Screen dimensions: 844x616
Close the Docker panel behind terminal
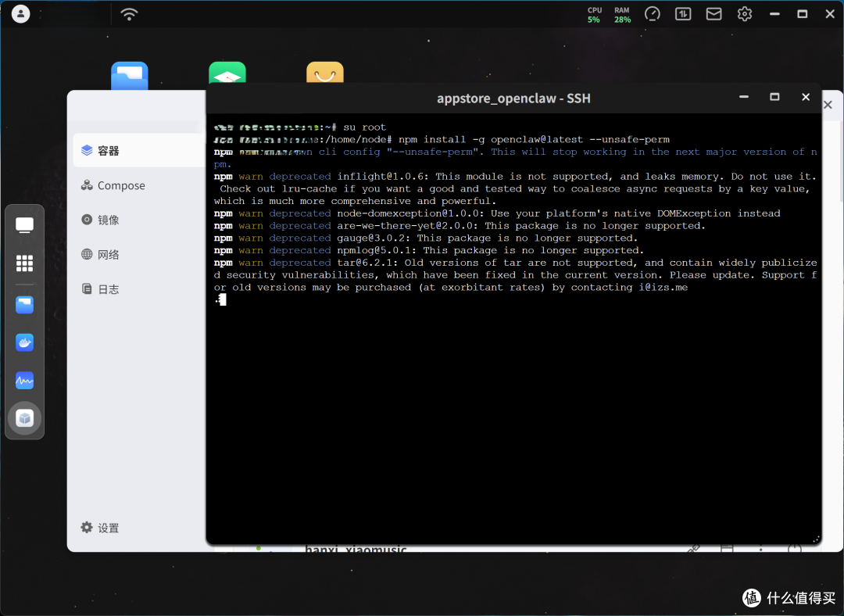tap(828, 105)
